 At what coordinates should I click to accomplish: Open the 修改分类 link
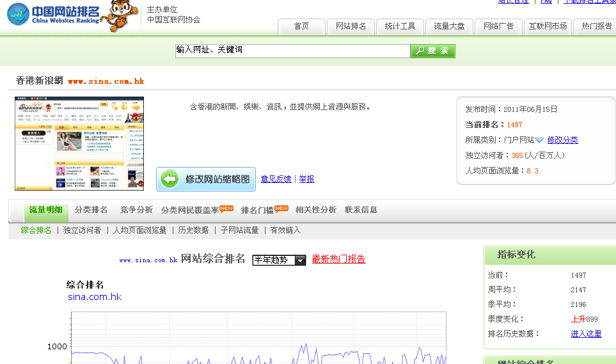[562, 140]
